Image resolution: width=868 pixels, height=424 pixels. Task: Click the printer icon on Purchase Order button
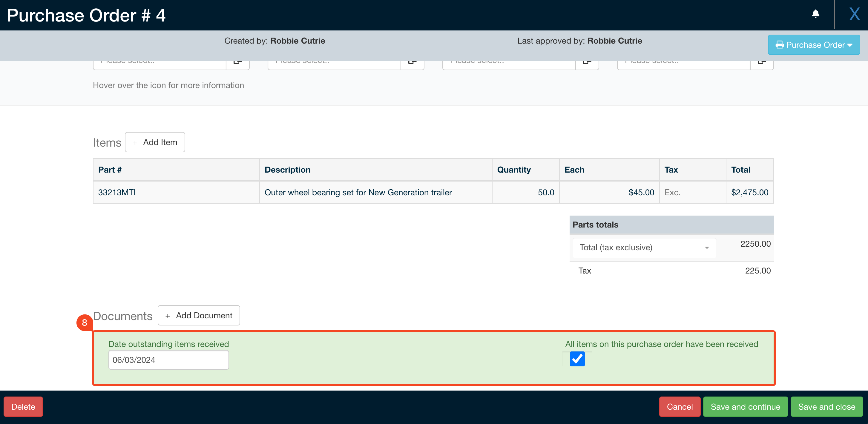780,45
